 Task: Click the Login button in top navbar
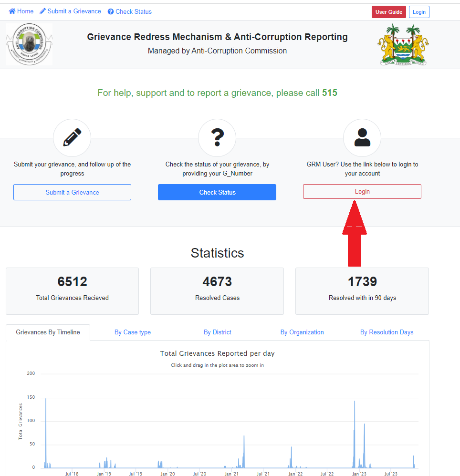419,12
